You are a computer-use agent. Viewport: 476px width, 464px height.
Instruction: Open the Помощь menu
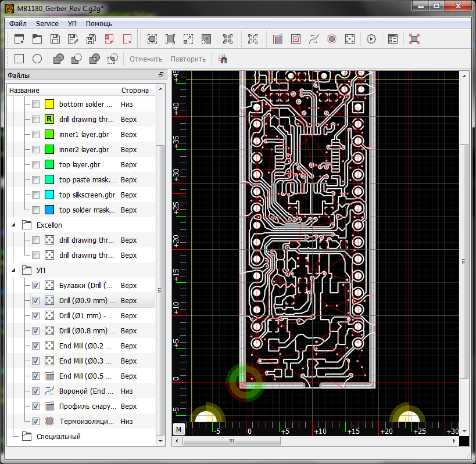[99, 24]
